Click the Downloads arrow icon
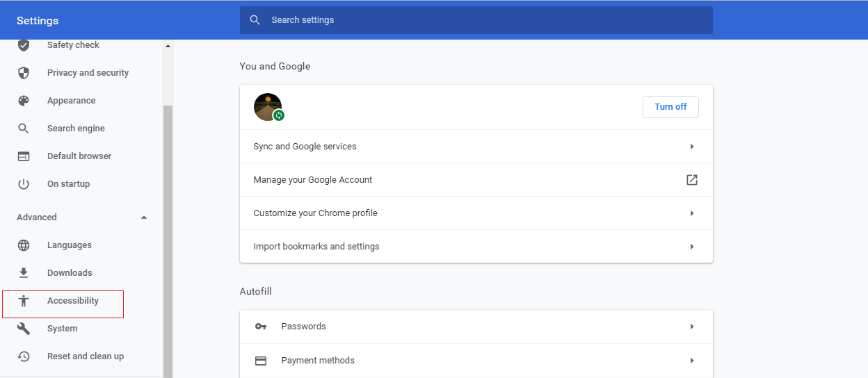868x378 pixels. point(24,273)
